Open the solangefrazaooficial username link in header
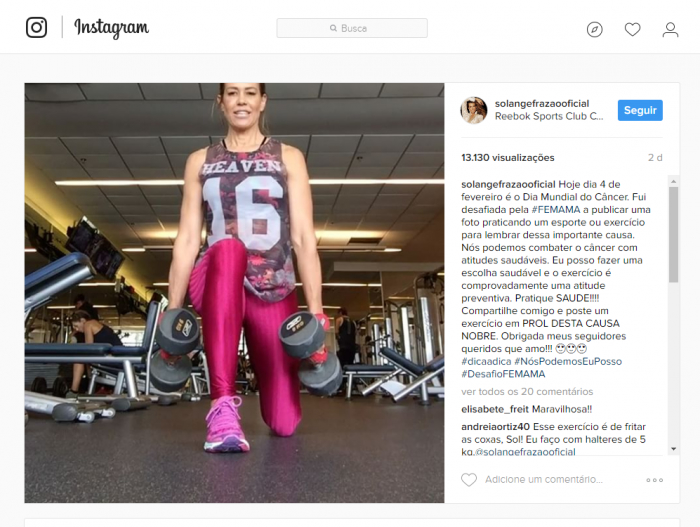This screenshot has width=700, height=527. [542, 104]
